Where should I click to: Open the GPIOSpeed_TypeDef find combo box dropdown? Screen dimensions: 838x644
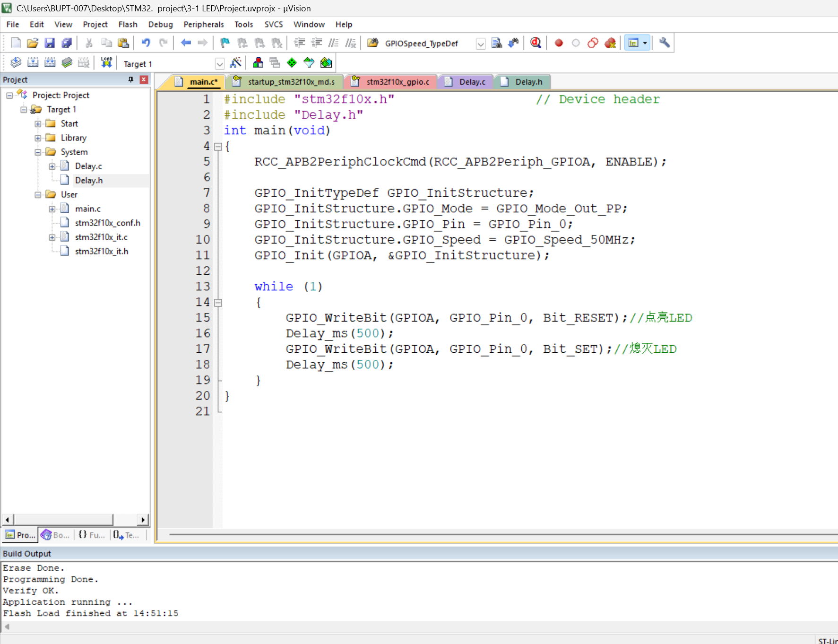[x=481, y=44]
